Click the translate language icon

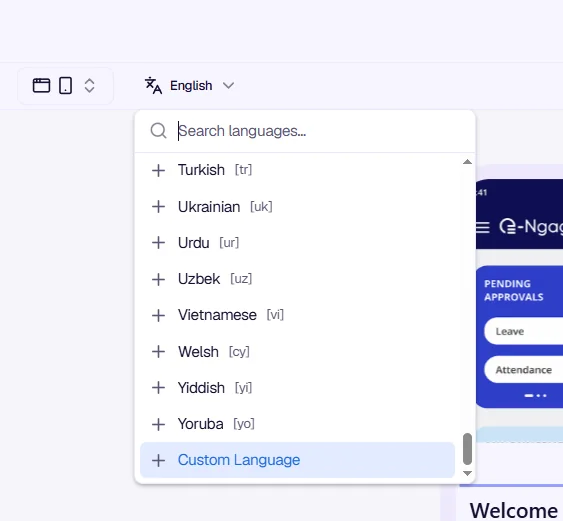click(153, 85)
